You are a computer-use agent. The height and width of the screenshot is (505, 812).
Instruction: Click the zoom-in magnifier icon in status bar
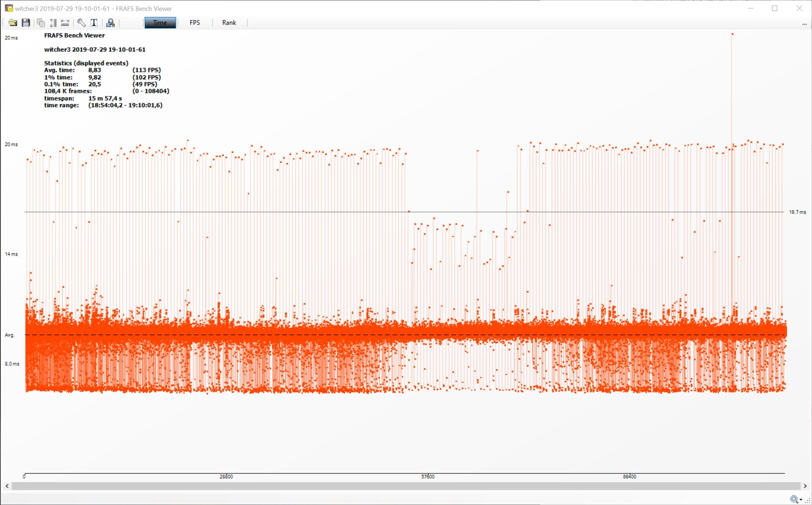point(794,500)
